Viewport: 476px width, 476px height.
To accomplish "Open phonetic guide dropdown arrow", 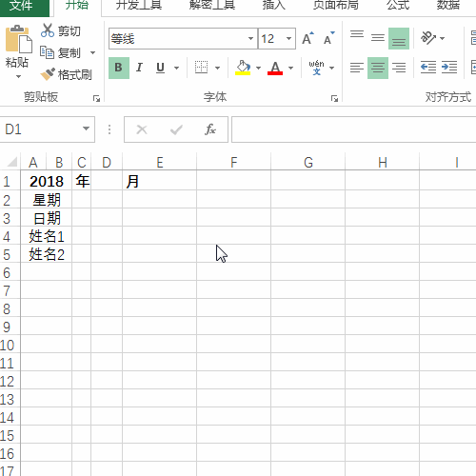I will (332, 68).
